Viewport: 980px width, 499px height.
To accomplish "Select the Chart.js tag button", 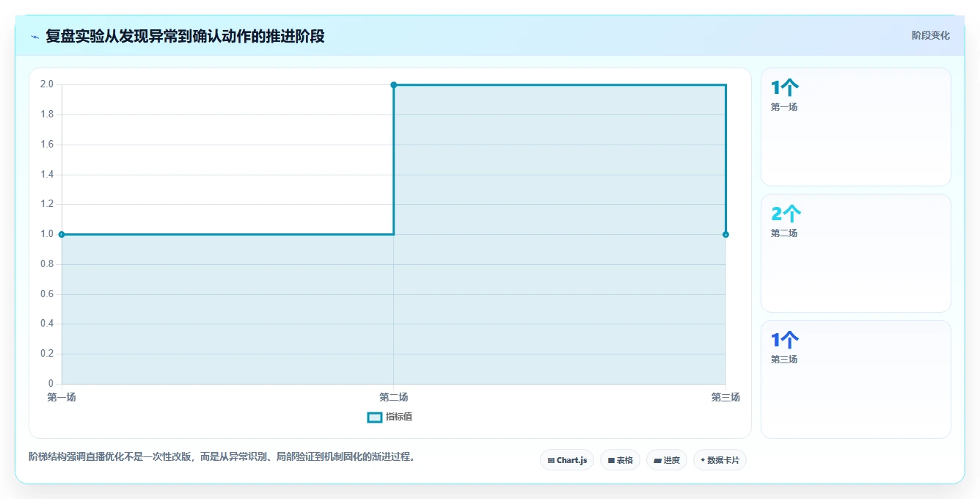I will tap(567, 460).
